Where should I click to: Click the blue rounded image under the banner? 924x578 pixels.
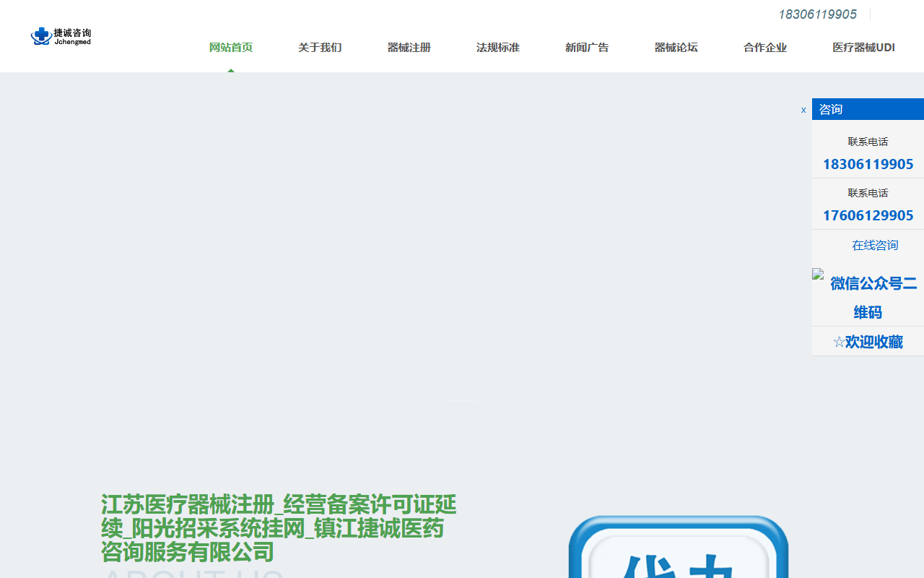tap(679, 546)
